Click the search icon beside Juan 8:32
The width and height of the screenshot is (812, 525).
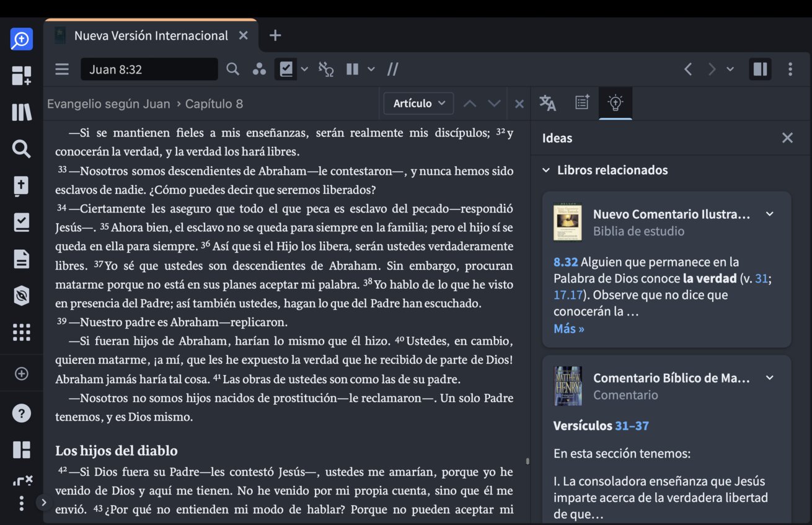tap(232, 69)
